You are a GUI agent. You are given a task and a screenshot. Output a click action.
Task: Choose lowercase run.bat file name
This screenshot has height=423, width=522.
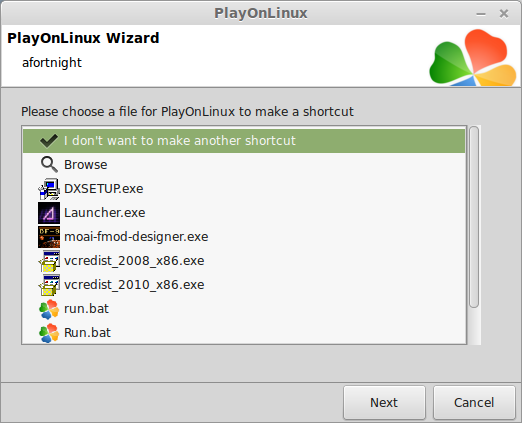coord(86,309)
